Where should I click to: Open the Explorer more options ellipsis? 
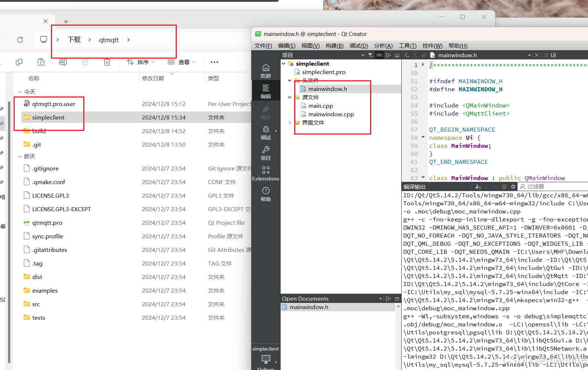point(214,62)
